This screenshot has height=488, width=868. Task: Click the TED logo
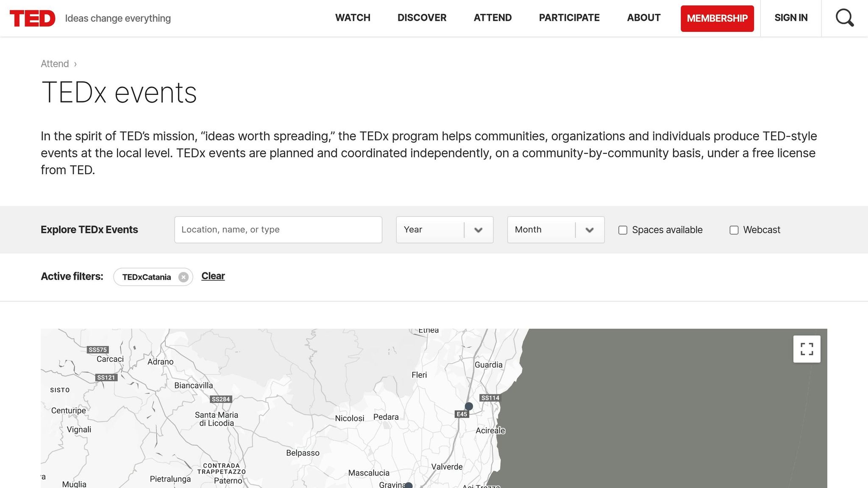pos(32,18)
